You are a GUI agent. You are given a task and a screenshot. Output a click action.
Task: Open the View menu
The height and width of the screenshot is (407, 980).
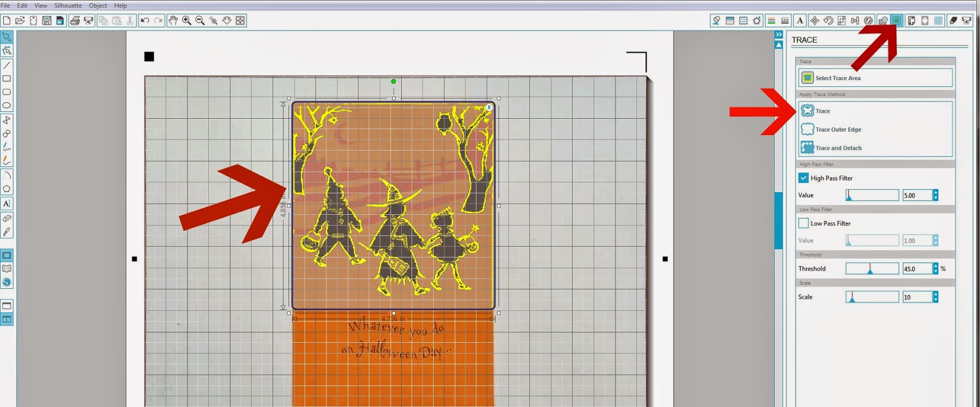[41, 6]
